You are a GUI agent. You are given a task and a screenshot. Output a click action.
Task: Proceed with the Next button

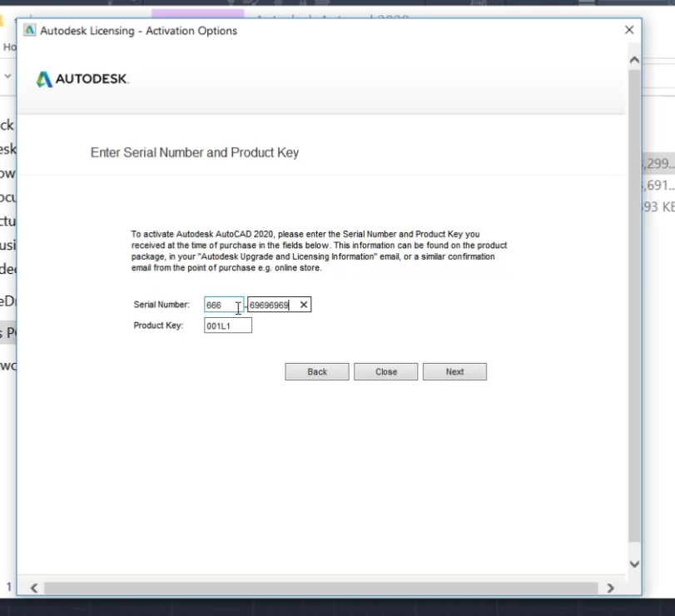point(454,371)
